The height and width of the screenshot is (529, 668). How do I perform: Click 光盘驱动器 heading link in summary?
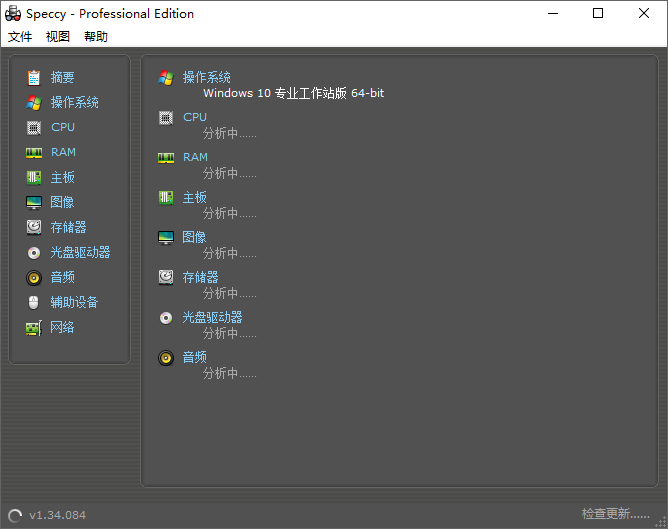[213, 317]
